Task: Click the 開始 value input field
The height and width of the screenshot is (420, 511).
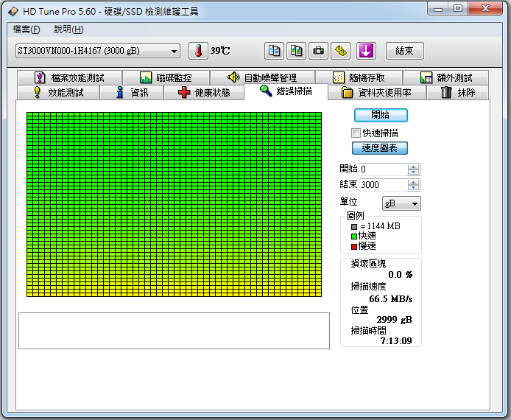Action: (x=383, y=169)
